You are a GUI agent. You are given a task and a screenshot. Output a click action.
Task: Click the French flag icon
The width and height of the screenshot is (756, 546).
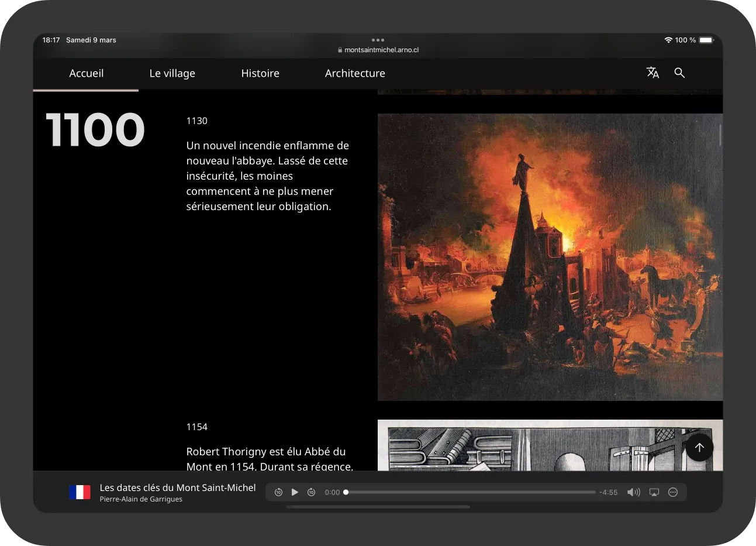[80, 492]
